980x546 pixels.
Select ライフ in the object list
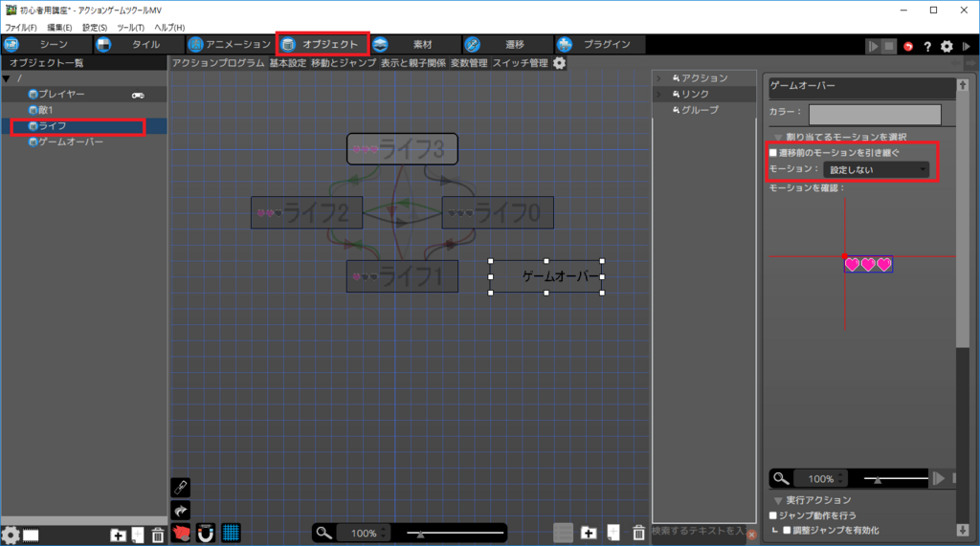point(84,126)
